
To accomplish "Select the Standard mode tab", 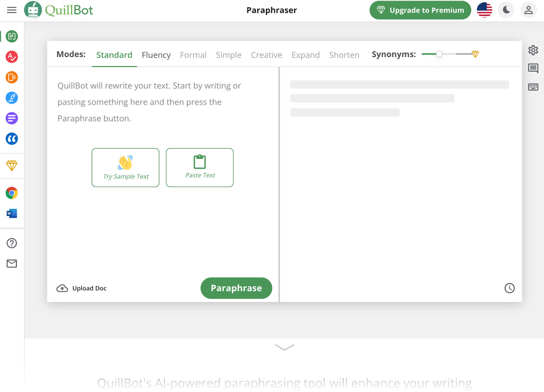I will (x=114, y=55).
